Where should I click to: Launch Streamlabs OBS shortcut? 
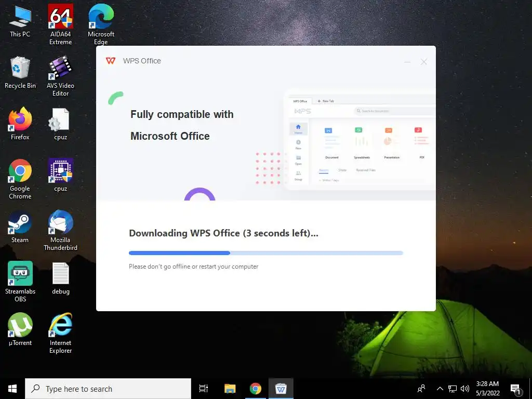(x=20, y=282)
